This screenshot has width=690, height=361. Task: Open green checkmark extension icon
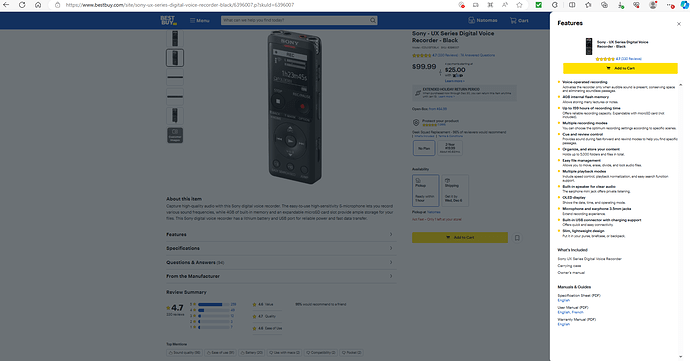[539, 5]
